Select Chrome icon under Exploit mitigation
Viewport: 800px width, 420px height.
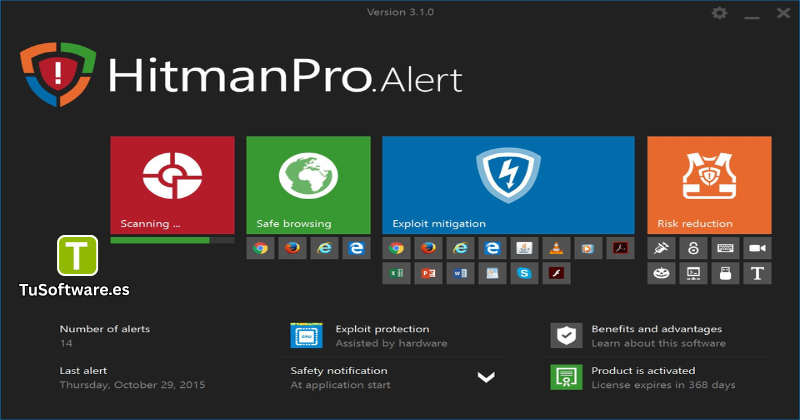(396, 249)
